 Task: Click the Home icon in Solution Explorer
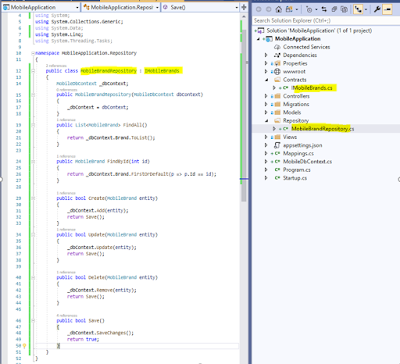(x=279, y=9)
